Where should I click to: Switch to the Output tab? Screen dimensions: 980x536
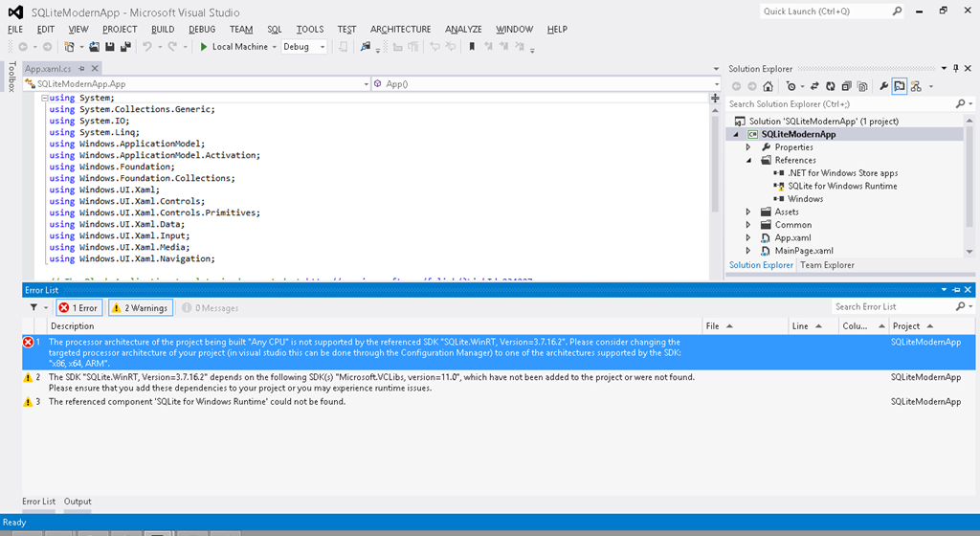tap(78, 502)
